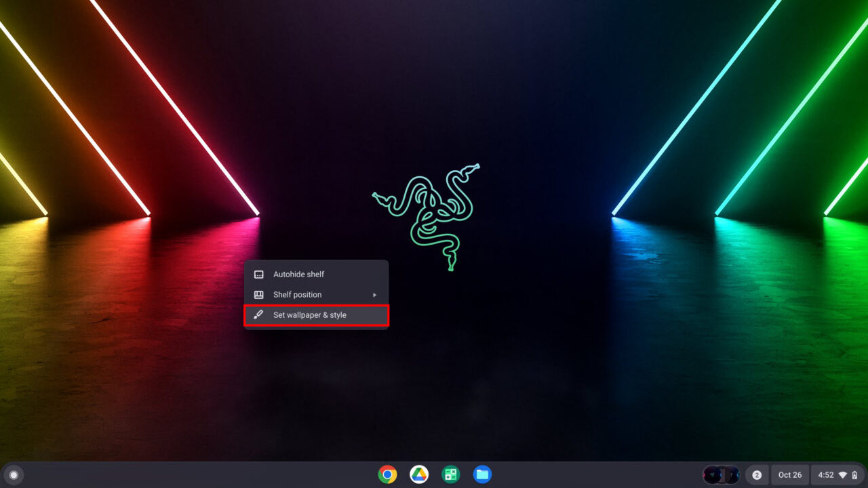This screenshot has width=868, height=488.
Task: Select Set wallpaper & style
Action: coord(309,314)
